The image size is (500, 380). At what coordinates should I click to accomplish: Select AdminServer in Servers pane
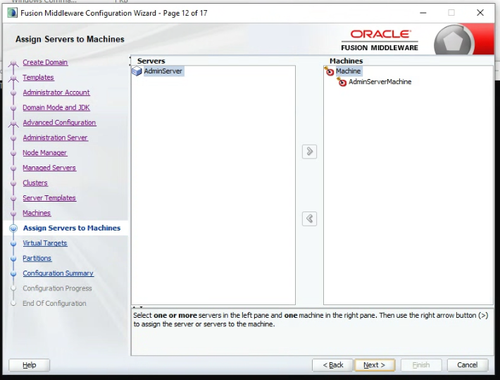[x=163, y=71]
